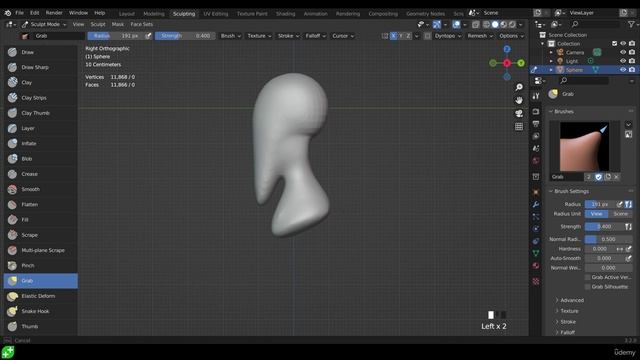The height and width of the screenshot is (360, 640).
Task: Click the Strength slider in header
Action: click(x=185, y=36)
